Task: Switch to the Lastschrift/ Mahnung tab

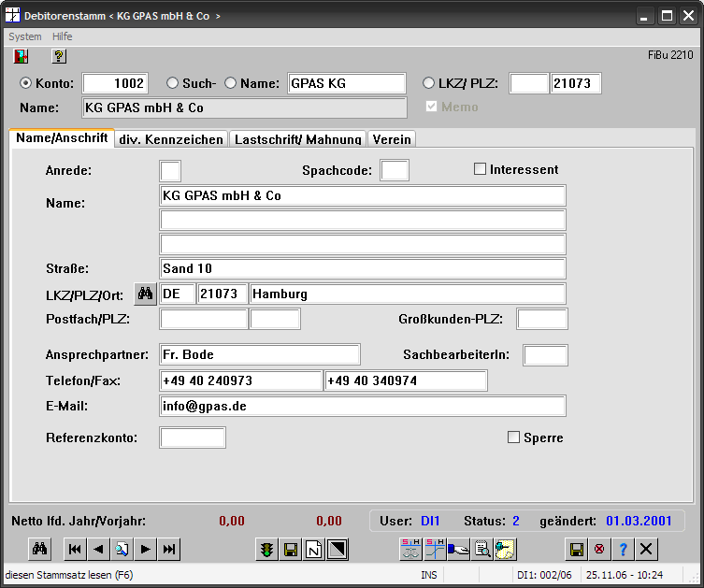Action: click(297, 139)
